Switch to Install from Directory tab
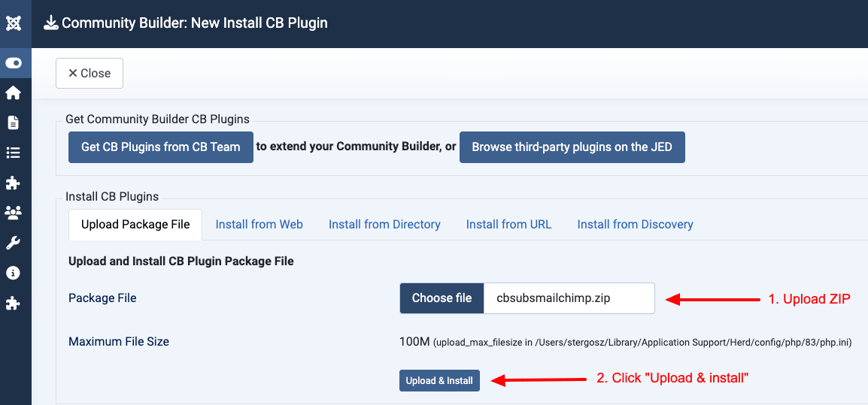This screenshot has height=405, width=868. point(384,225)
